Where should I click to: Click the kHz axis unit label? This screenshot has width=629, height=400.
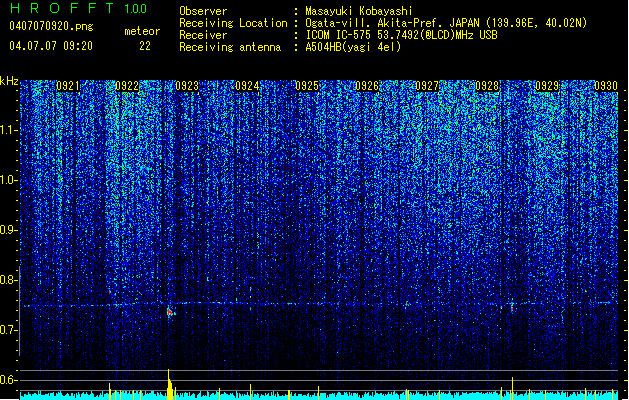point(9,81)
